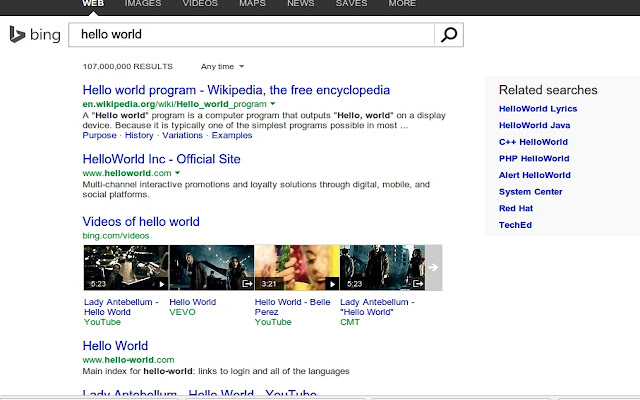Viewport: 640px width, 400px height.
Task: Expand the Wikipedia URL dropdown arrow
Action: (273, 104)
